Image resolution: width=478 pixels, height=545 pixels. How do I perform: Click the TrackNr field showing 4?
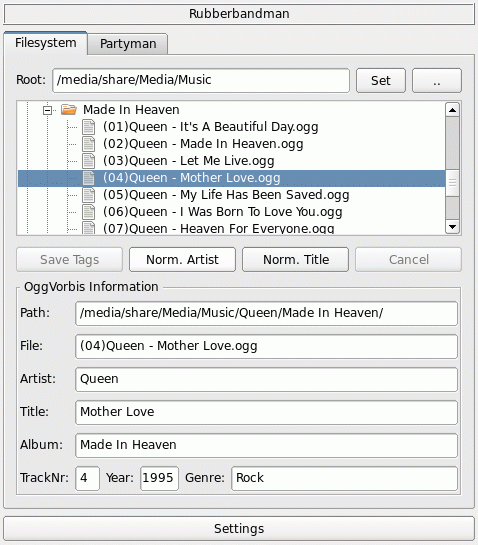point(88,479)
